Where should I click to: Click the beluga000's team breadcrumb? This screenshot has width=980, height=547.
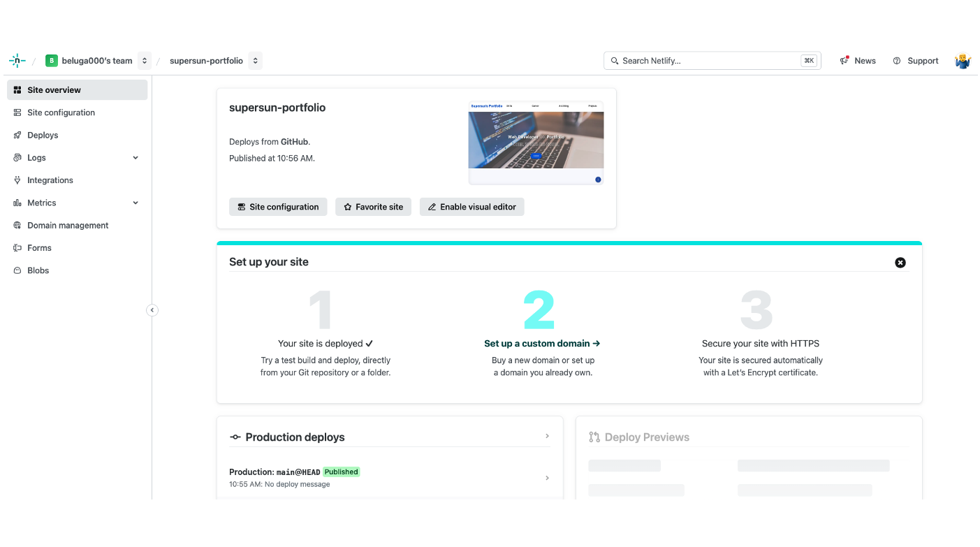click(97, 61)
